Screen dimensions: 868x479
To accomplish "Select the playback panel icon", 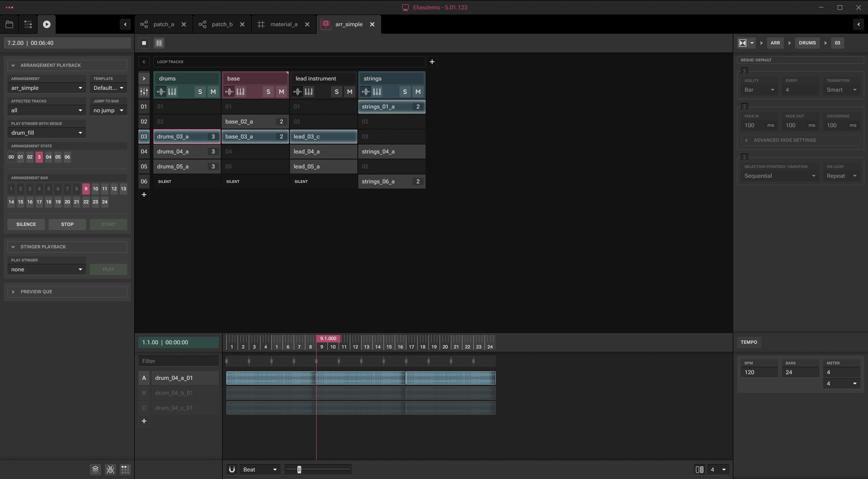I will (47, 24).
